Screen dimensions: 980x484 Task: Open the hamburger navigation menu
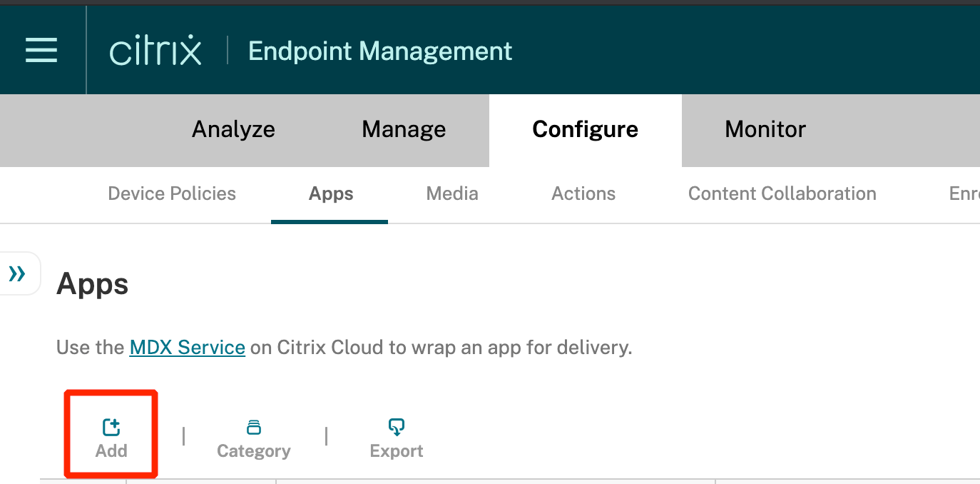pyautogui.click(x=41, y=51)
